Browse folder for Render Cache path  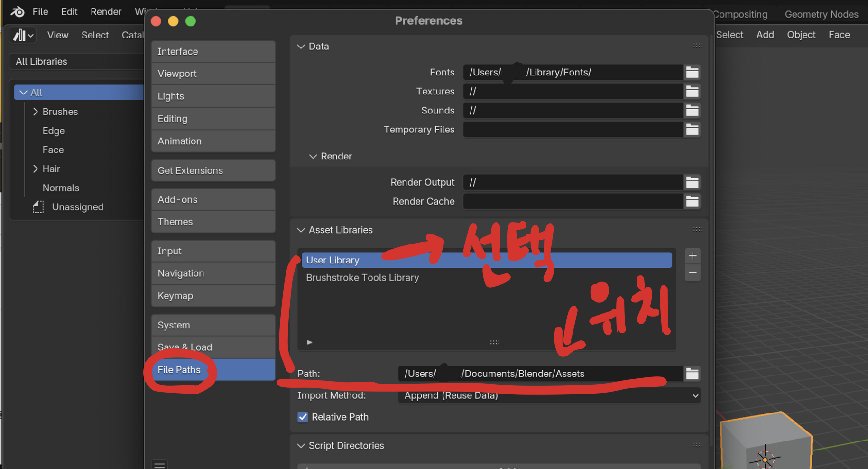coord(692,201)
